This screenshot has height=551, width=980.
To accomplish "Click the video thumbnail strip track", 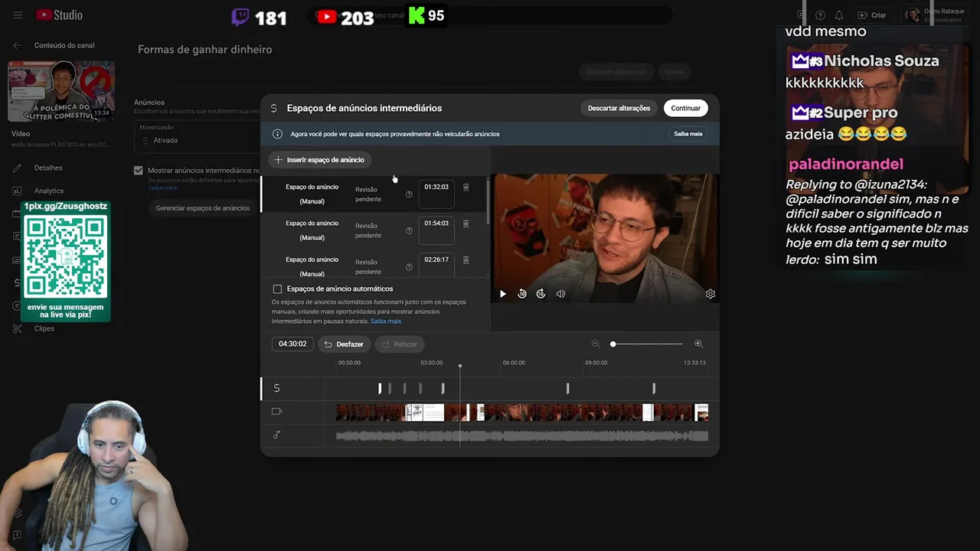I will [x=522, y=412].
